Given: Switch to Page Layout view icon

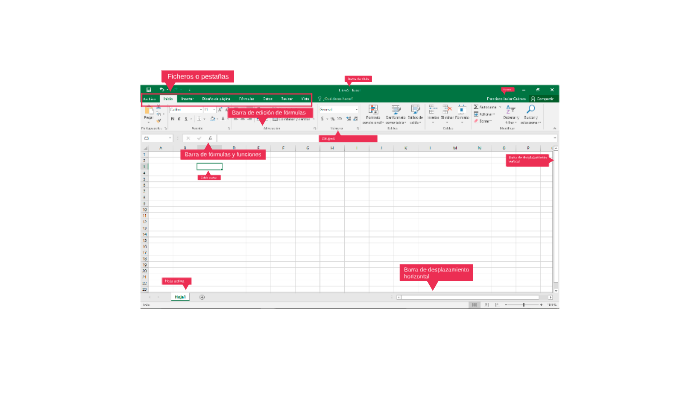Looking at the screenshot, I should 487,305.
